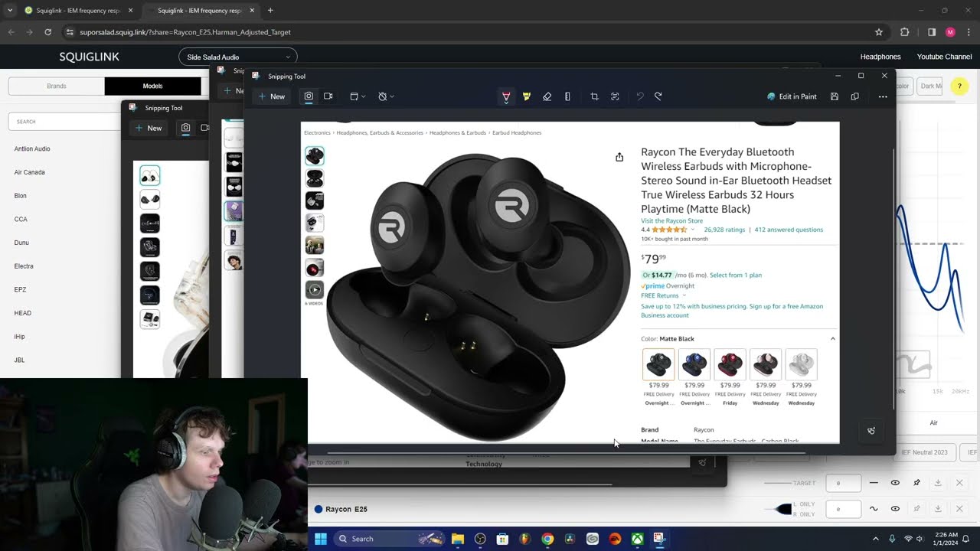Open the Xbox app from taskbar
This screenshot has width=980, height=551.
click(637, 539)
